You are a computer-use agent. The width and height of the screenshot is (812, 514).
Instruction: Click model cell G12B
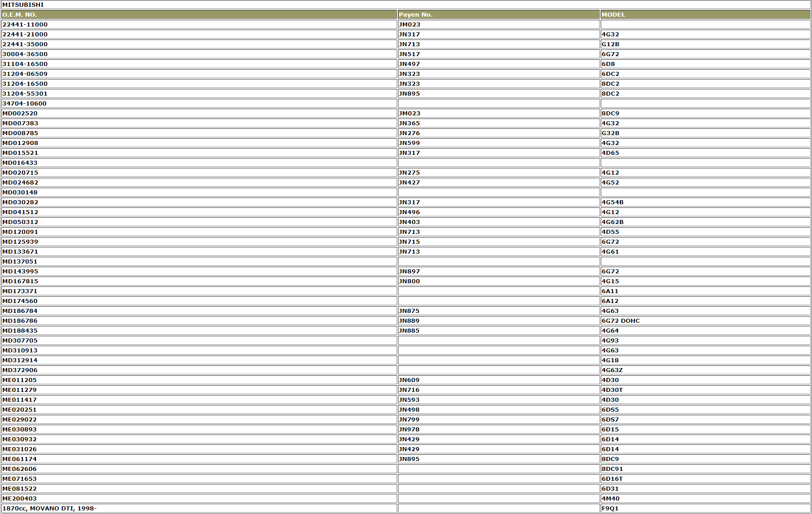tap(706, 44)
